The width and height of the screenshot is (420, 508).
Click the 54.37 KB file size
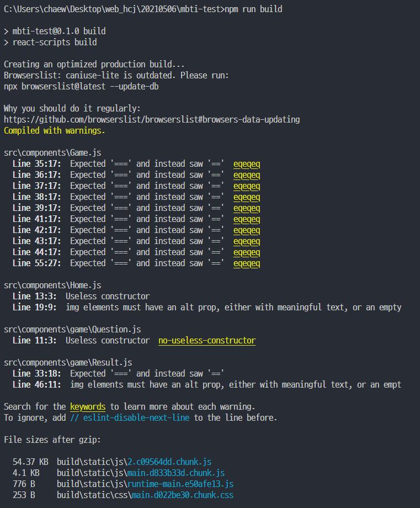tap(30, 462)
